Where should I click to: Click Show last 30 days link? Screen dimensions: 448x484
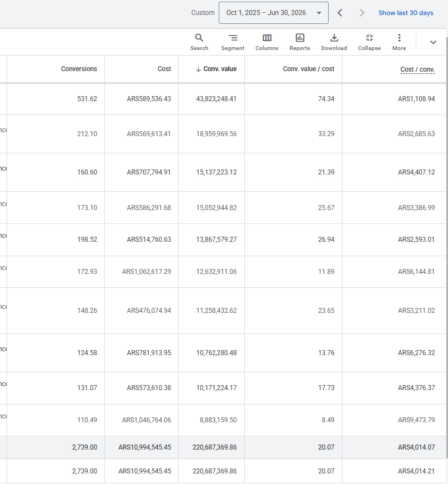[x=406, y=13]
